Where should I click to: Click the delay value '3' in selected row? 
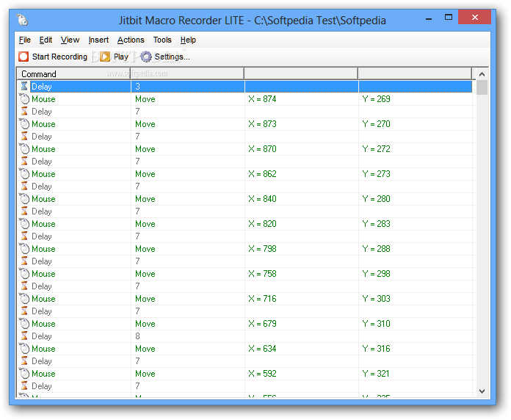[x=137, y=87]
